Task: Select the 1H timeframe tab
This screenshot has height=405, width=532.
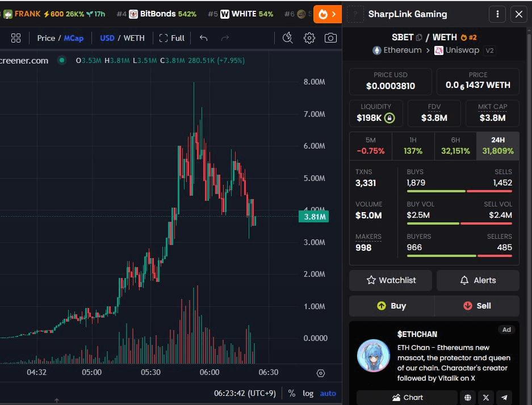Action: [413, 146]
